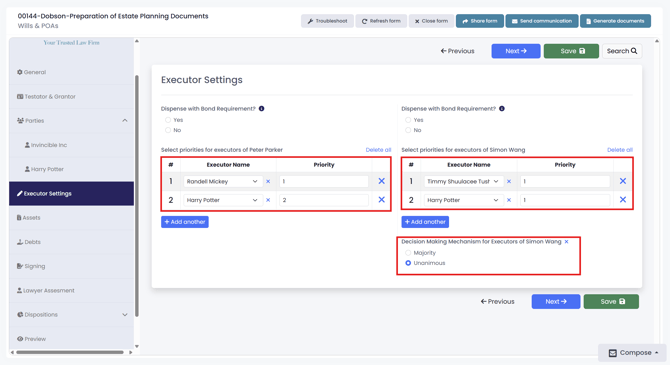Image resolution: width=670 pixels, height=365 pixels.
Task: Open Preview section in sidebar
Action: tap(71, 339)
